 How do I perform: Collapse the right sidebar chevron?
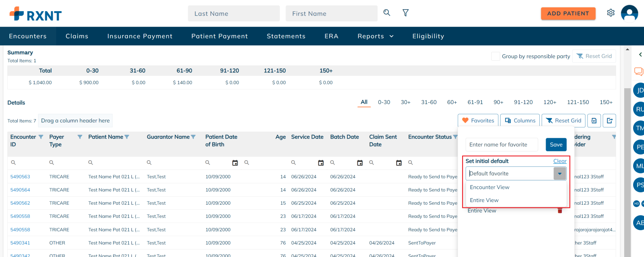coord(640,55)
